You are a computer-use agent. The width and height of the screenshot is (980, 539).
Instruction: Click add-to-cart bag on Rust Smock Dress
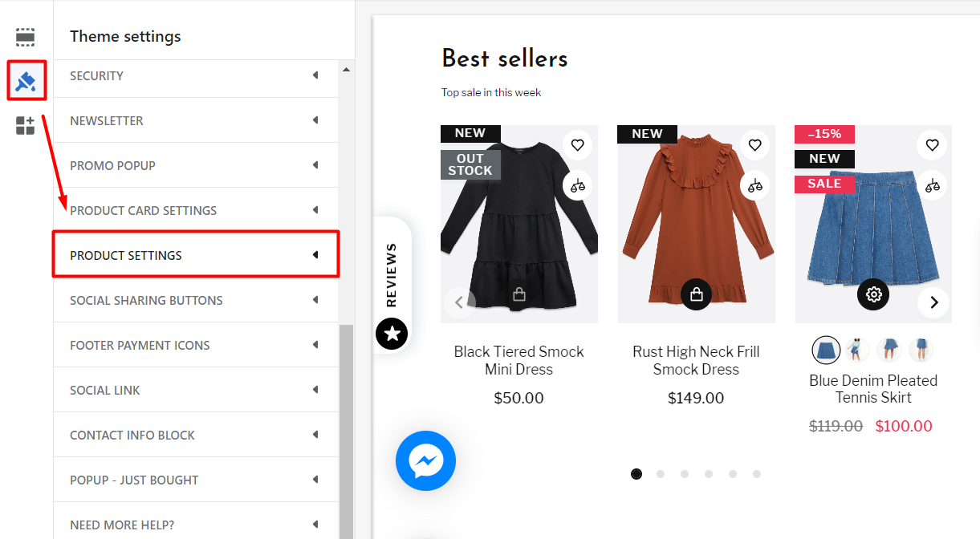[x=697, y=294]
